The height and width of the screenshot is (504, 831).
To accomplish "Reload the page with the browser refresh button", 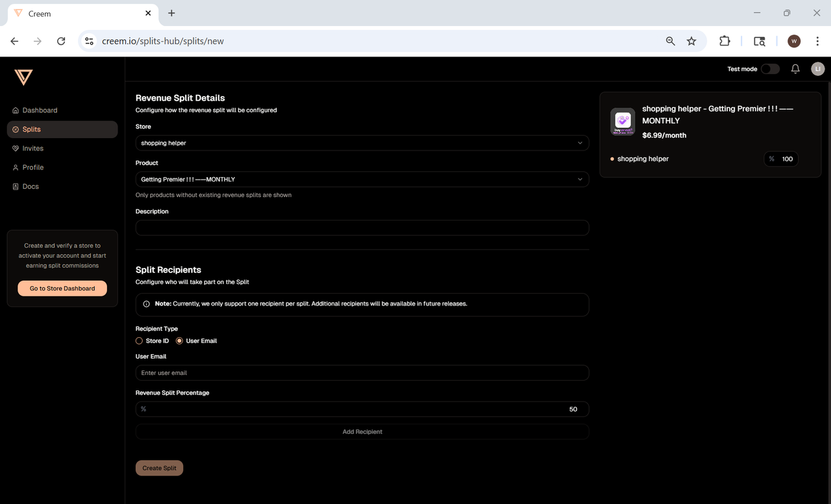I will 61,41.
